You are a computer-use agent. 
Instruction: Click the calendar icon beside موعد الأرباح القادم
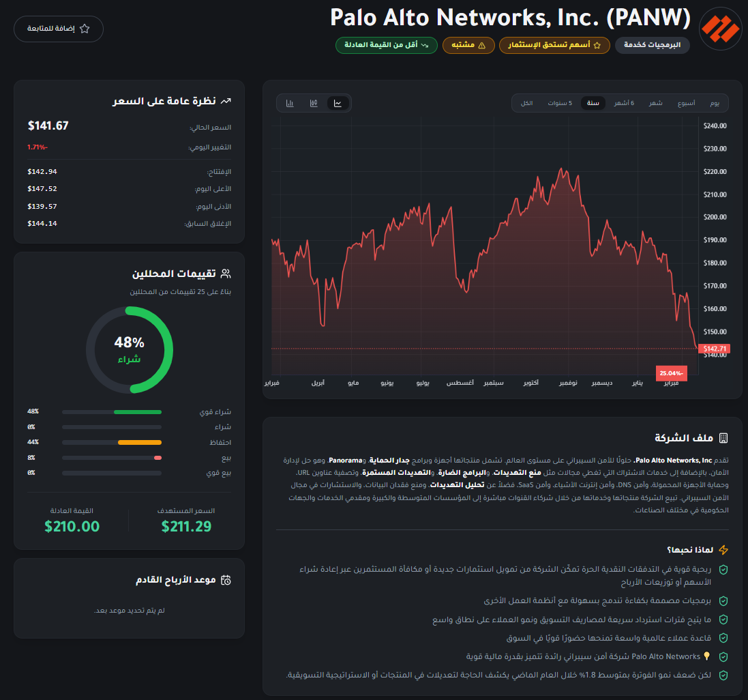[226, 580]
